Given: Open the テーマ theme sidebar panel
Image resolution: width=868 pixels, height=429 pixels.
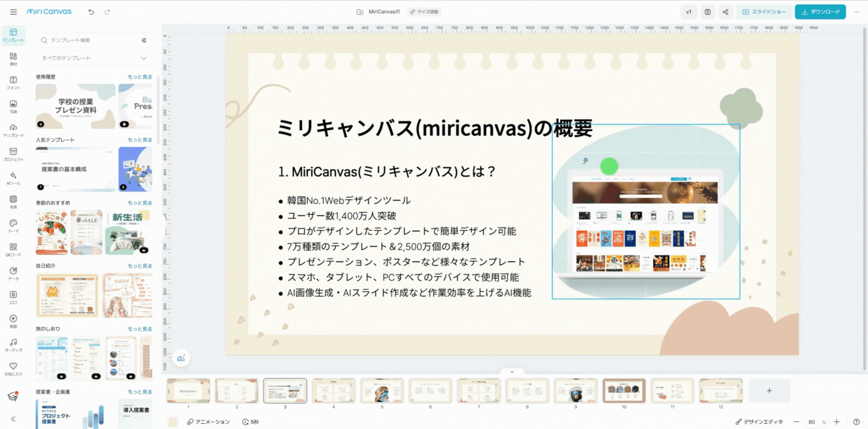Looking at the screenshot, I should (x=13, y=226).
